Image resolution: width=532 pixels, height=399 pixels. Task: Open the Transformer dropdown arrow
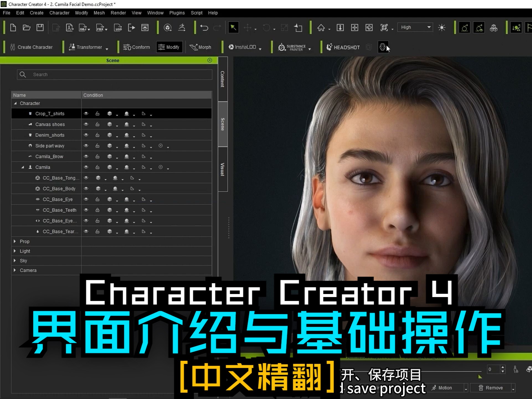click(107, 49)
